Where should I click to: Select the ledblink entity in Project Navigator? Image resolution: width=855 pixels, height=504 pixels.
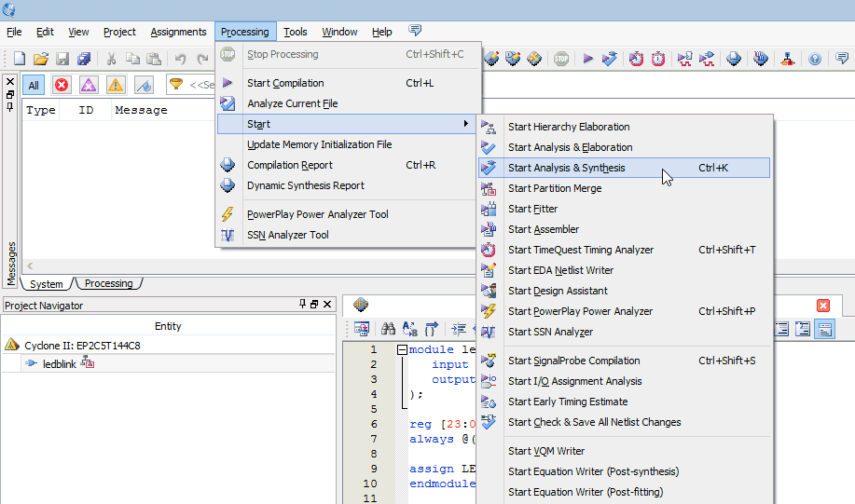[x=60, y=364]
